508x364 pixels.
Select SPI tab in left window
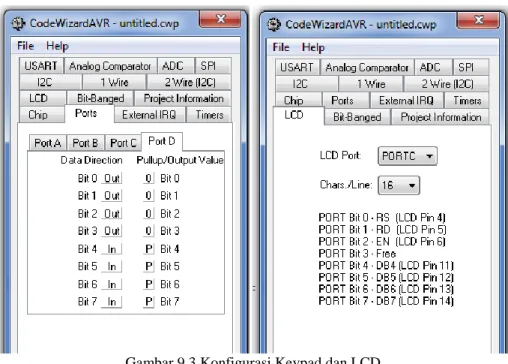213,66
